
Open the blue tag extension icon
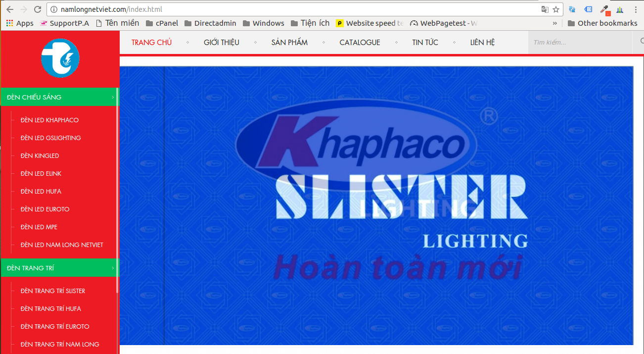(588, 9)
